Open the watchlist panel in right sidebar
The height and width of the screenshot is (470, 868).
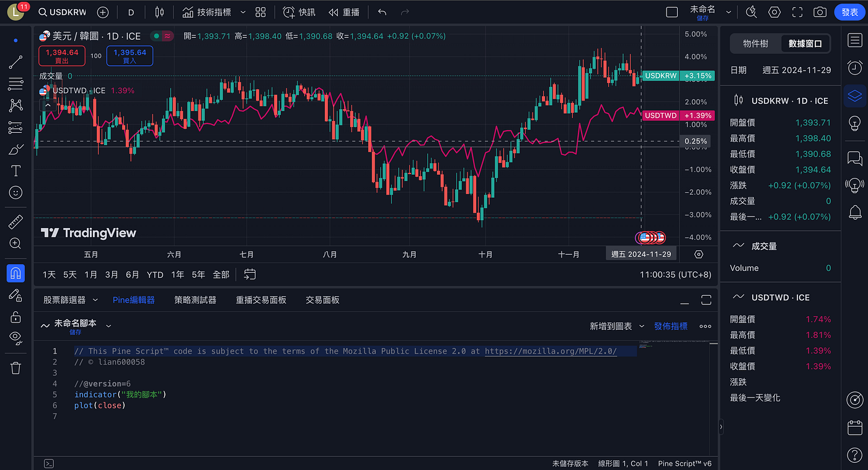855,40
